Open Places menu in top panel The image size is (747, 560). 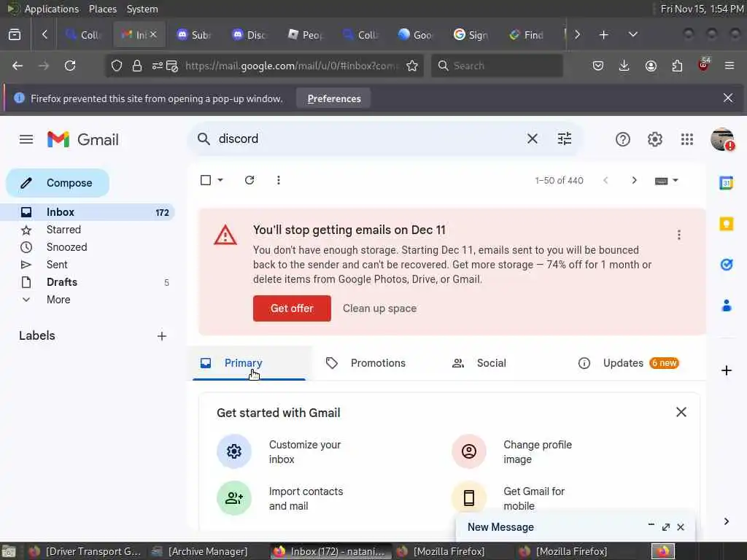(102, 9)
